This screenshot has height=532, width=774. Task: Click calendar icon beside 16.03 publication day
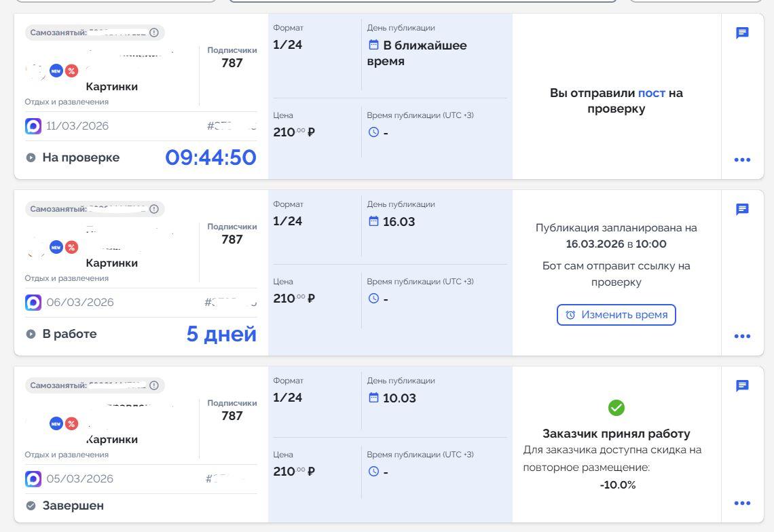click(x=373, y=221)
